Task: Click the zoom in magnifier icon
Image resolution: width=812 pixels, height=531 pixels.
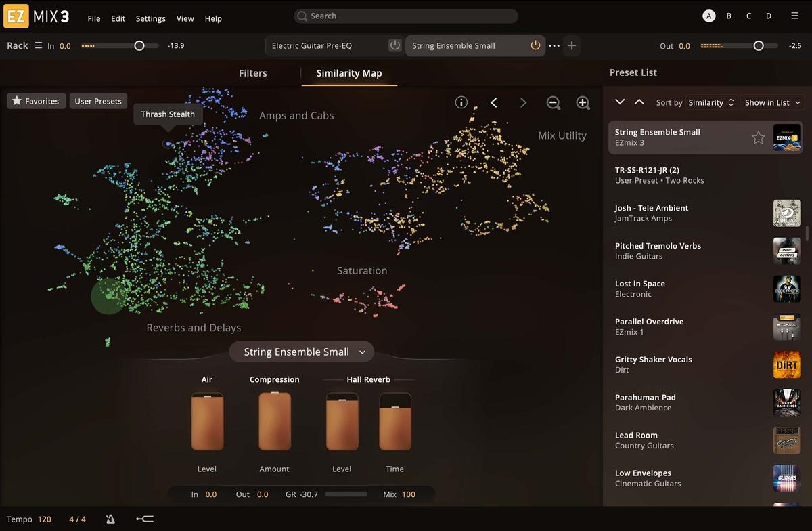Action: pos(583,103)
